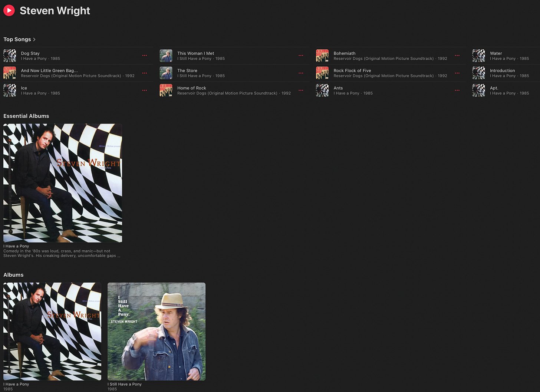The image size is (540, 392).
Task: Open more options for Bohemiath
Action: click(x=457, y=56)
